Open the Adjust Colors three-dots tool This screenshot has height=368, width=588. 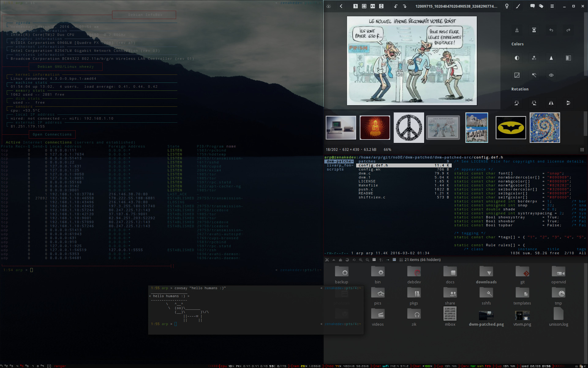534,58
